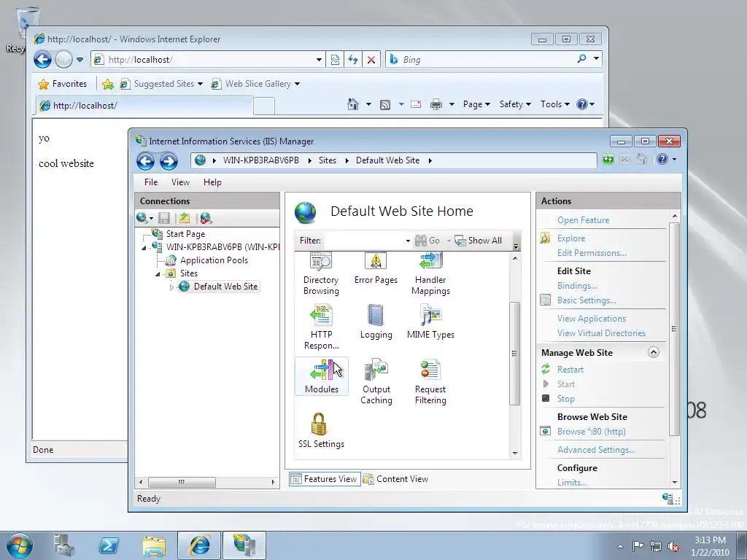Click Up folder icon in Connections toolbar
This screenshot has height=560, width=747.
coord(185,218)
